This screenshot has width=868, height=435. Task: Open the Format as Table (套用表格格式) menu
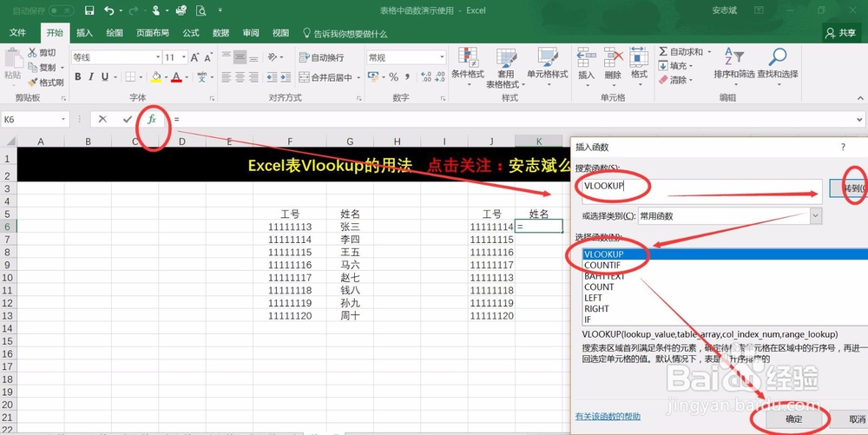click(506, 68)
